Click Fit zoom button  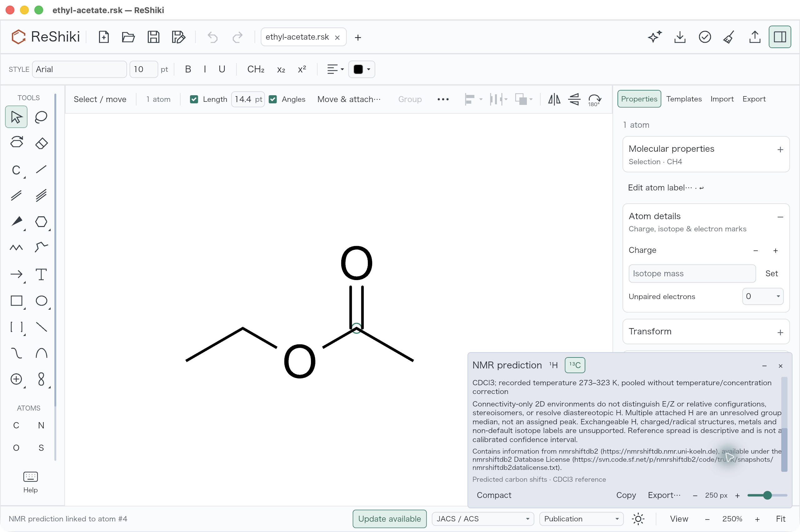point(780,519)
